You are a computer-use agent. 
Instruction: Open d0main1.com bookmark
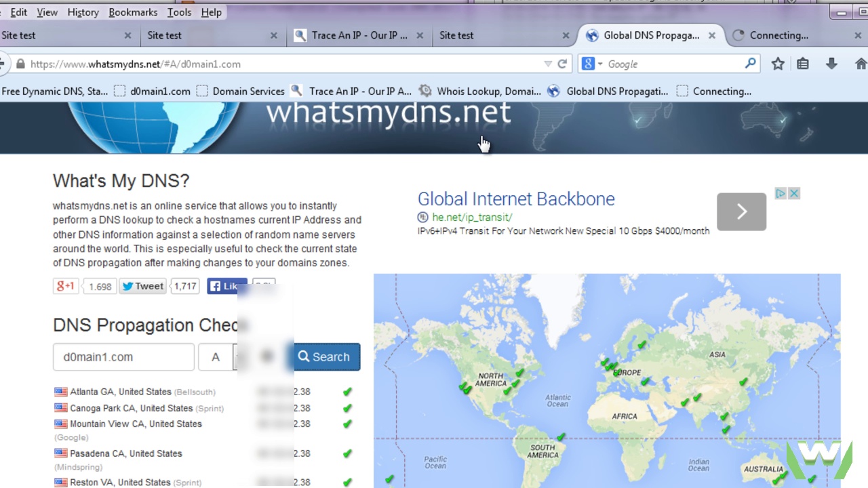click(152, 91)
